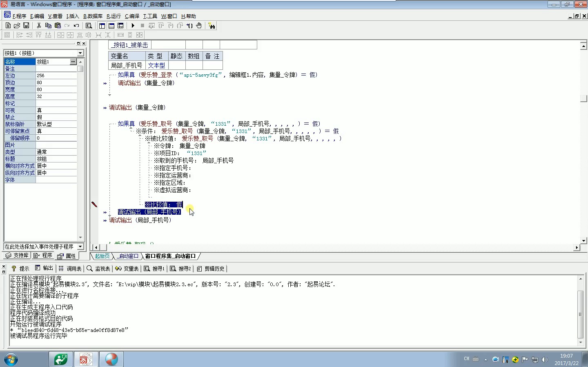Open the 剪辑历史 tab
588x367 pixels.
click(x=211, y=269)
